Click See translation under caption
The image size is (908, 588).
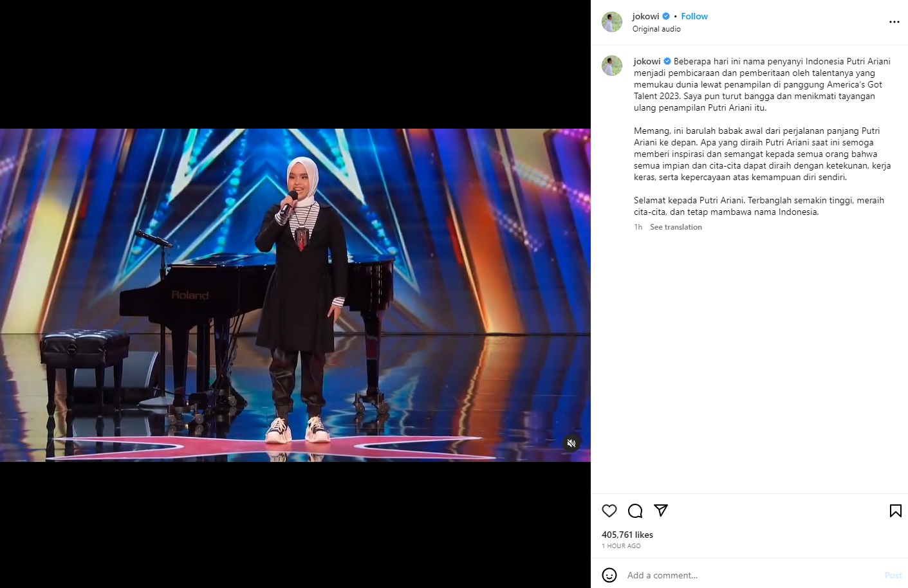coord(676,227)
